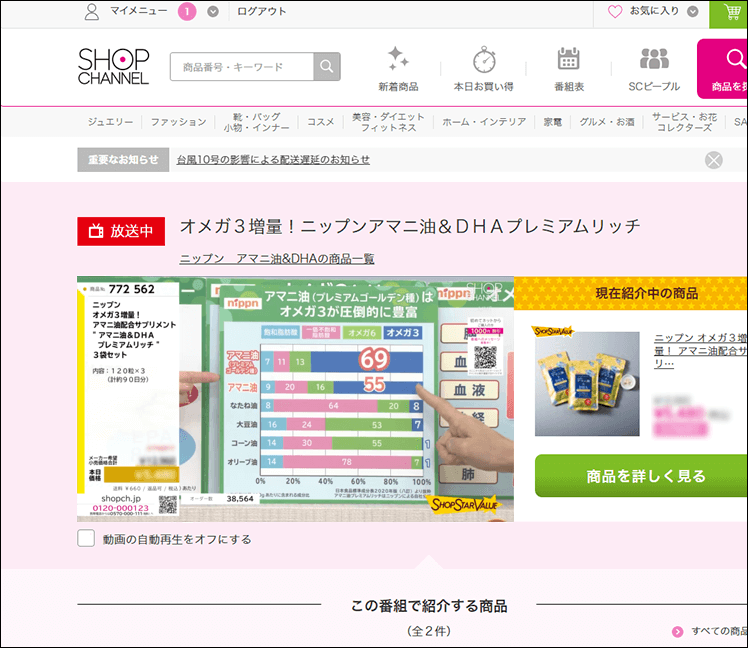Click the オメガ3増量 program title heading
Image resolution: width=748 pixels, height=648 pixels.
pyautogui.click(x=410, y=226)
